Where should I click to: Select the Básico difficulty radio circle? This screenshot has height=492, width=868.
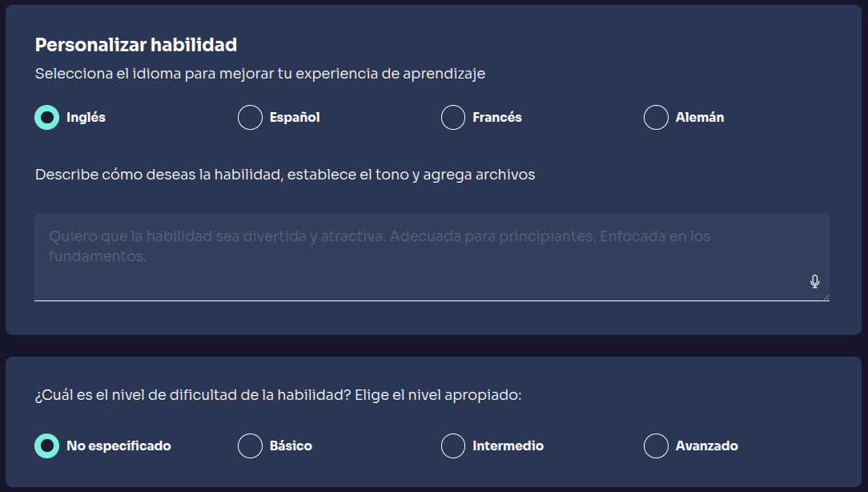(250, 446)
